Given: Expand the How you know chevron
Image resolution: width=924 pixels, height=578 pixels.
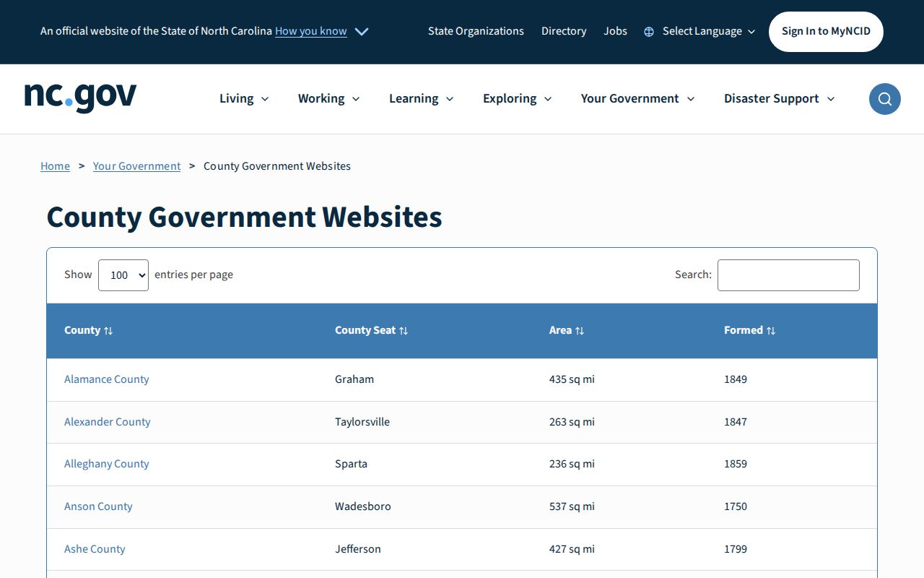Looking at the screenshot, I should 362,32.
